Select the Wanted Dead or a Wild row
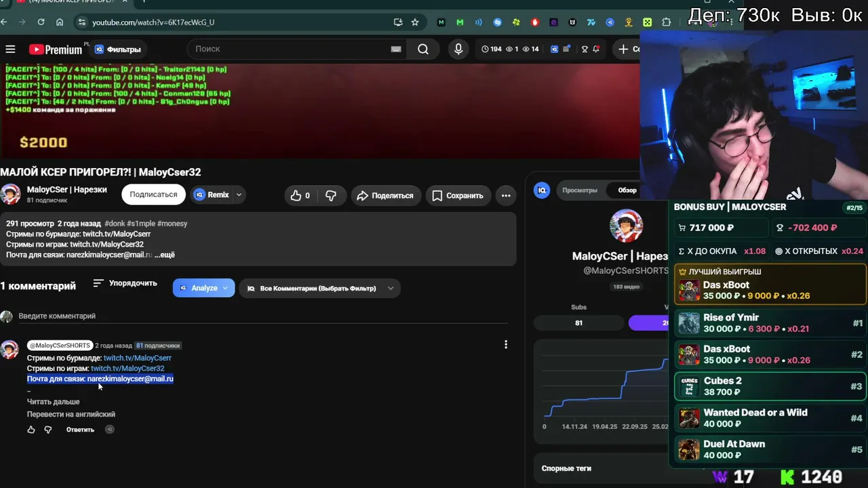Screen dimensions: 868x488 (770, 418)
